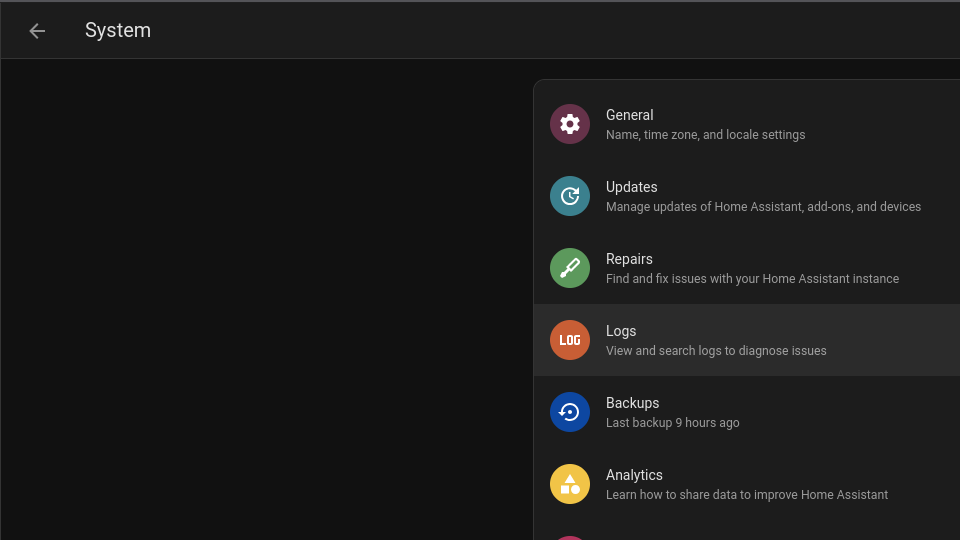
Task: Select the Repairs entry
Action: [x=629, y=259]
